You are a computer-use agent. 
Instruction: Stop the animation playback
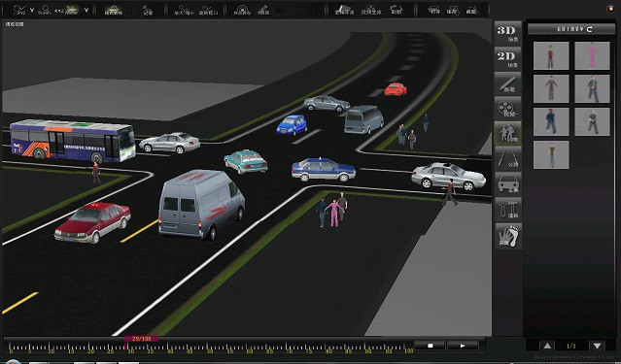click(x=431, y=346)
